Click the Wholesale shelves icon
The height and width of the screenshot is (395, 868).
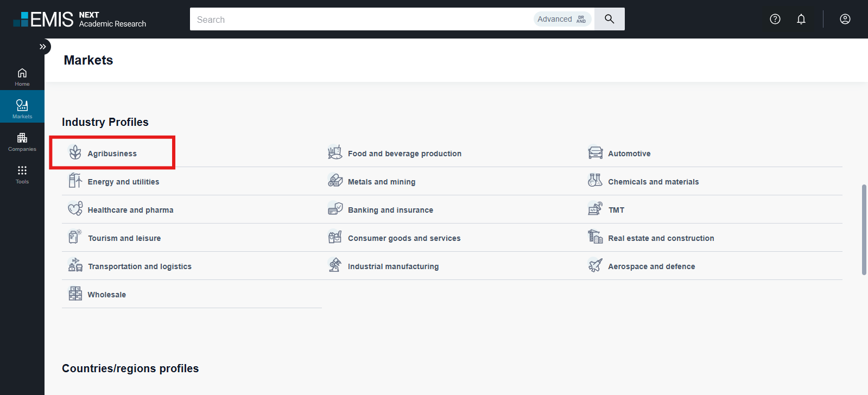point(75,294)
